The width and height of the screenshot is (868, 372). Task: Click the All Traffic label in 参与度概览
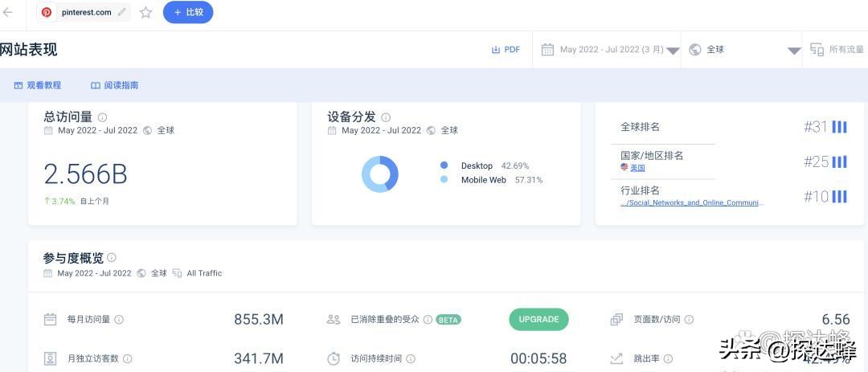pyautogui.click(x=204, y=273)
